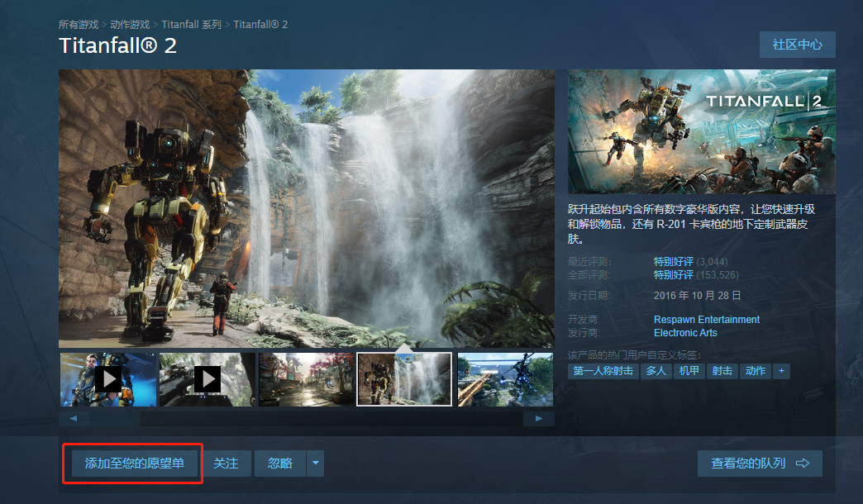Click the 关注 follow button

pyautogui.click(x=226, y=464)
